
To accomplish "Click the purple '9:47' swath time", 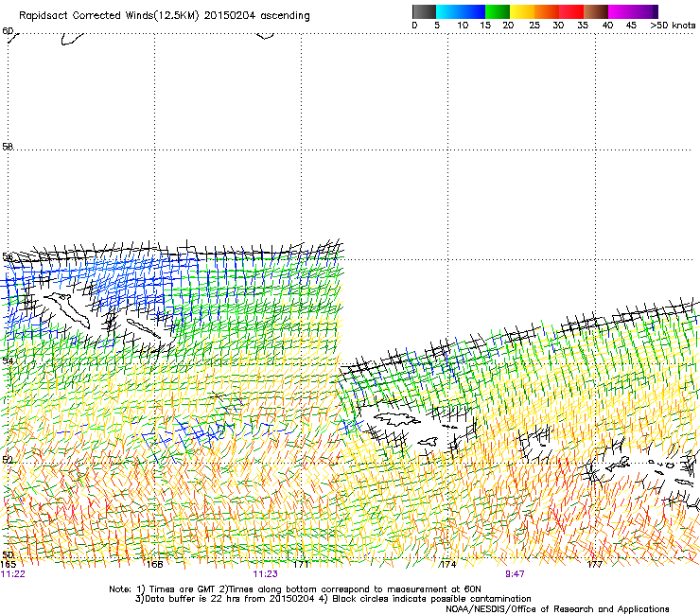I will coord(515,574).
